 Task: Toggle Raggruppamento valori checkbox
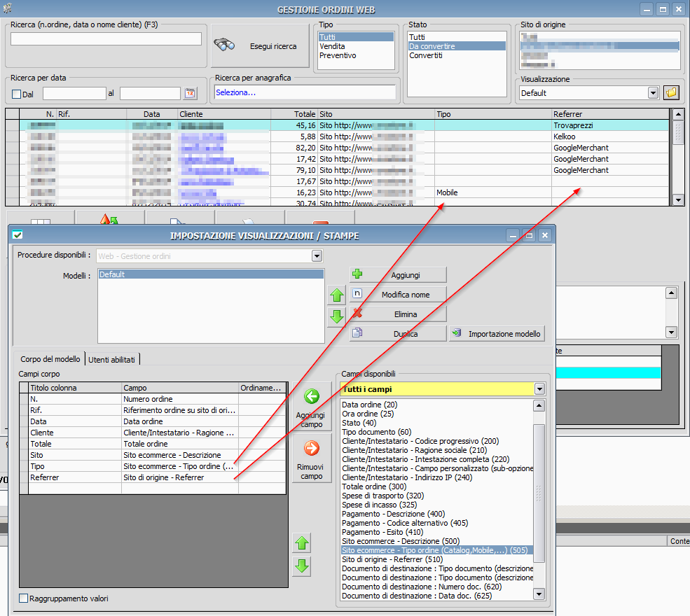(x=24, y=598)
